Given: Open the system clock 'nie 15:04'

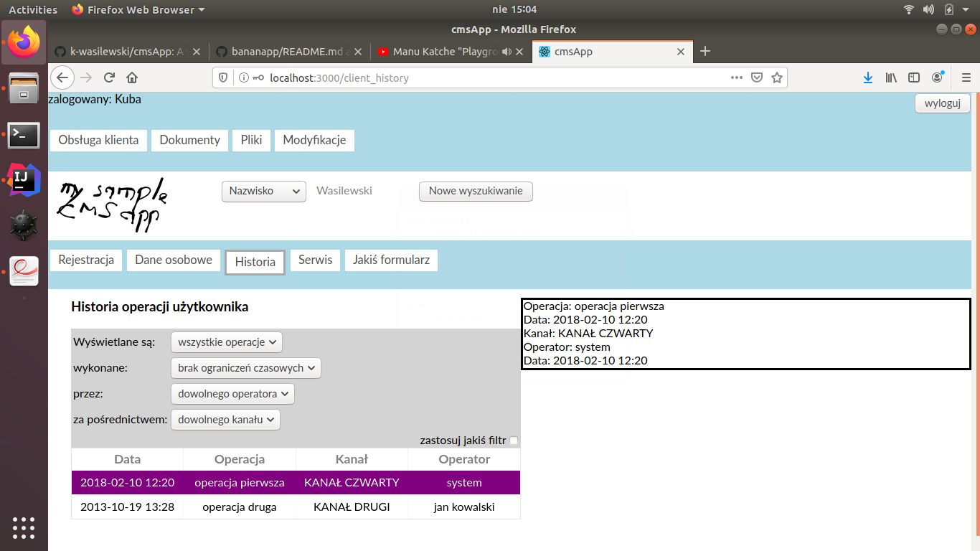Looking at the screenshot, I should [514, 9].
